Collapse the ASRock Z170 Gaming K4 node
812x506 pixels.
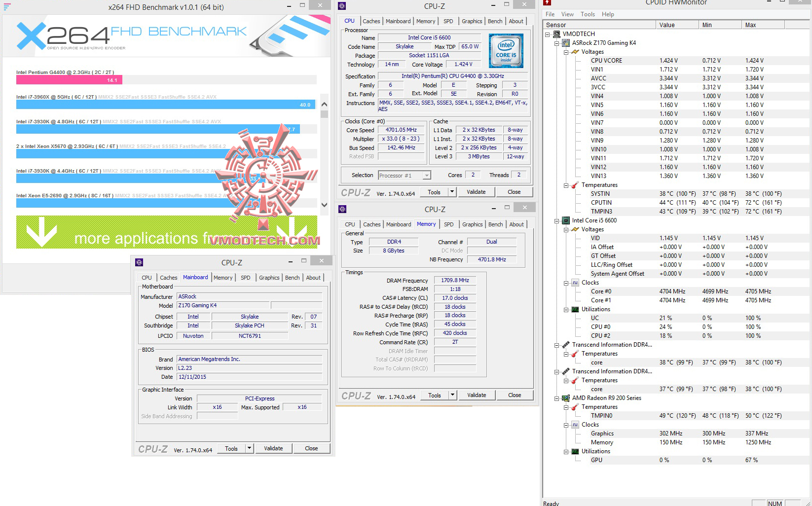(x=557, y=43)
